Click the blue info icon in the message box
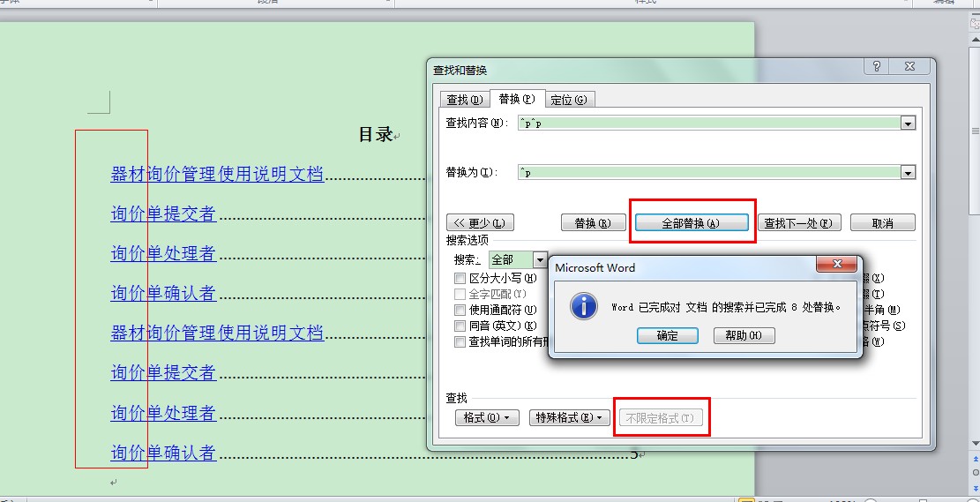 coord(584,306)
